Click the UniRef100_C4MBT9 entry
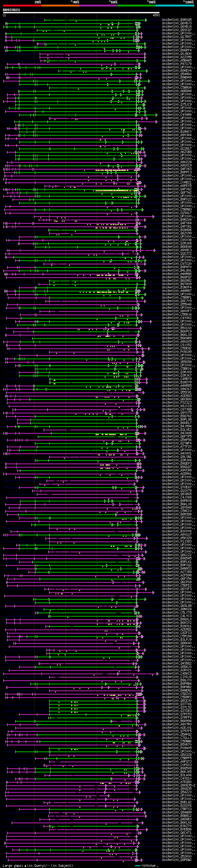197x868 pixels. [x=177, y=379]
